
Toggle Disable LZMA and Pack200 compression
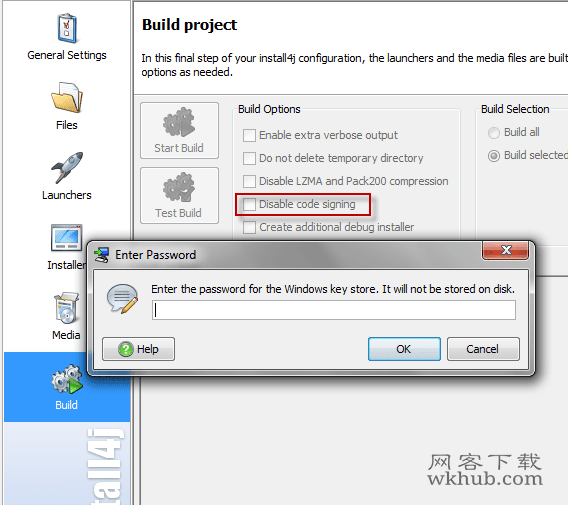click(249, 181)
